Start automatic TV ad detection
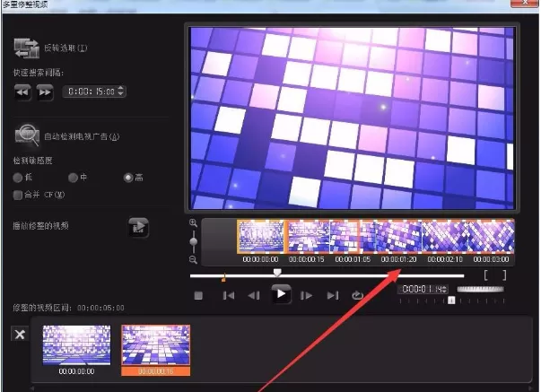This screenshot has width=541, height=392. click(27, 135)
